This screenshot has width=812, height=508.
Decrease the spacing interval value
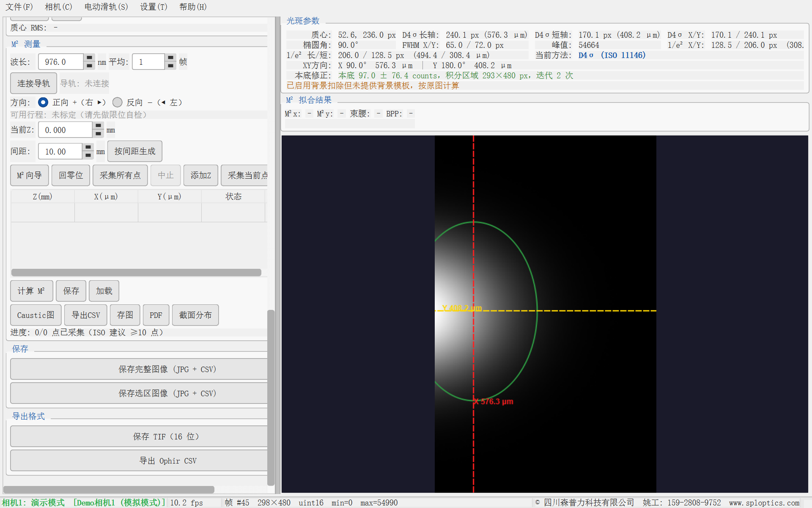(x=88, y=155)
